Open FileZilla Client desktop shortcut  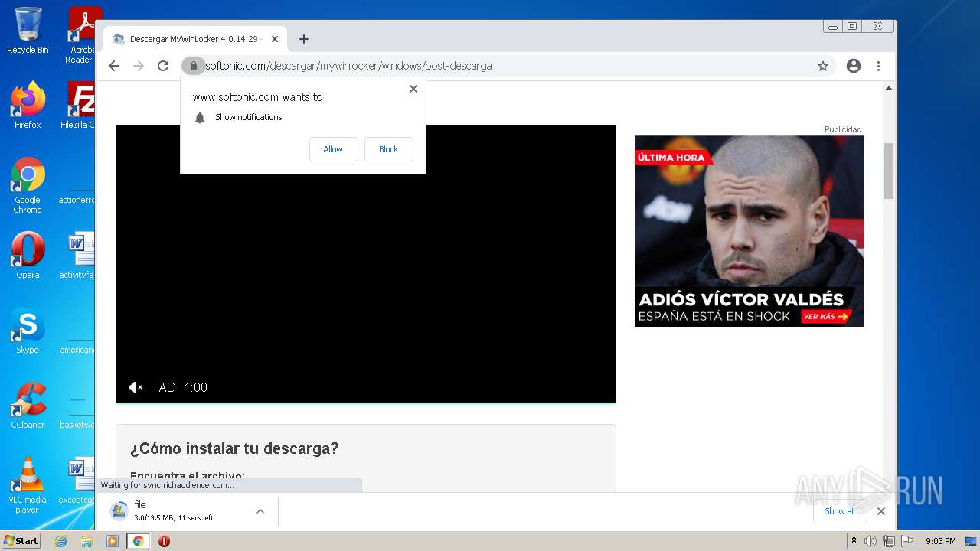tap(80, 106)
